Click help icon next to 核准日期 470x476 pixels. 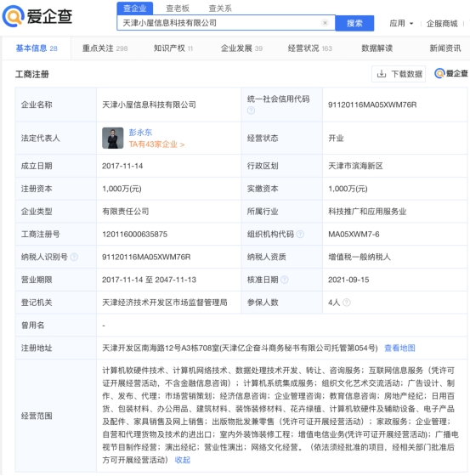coord(285,280)
